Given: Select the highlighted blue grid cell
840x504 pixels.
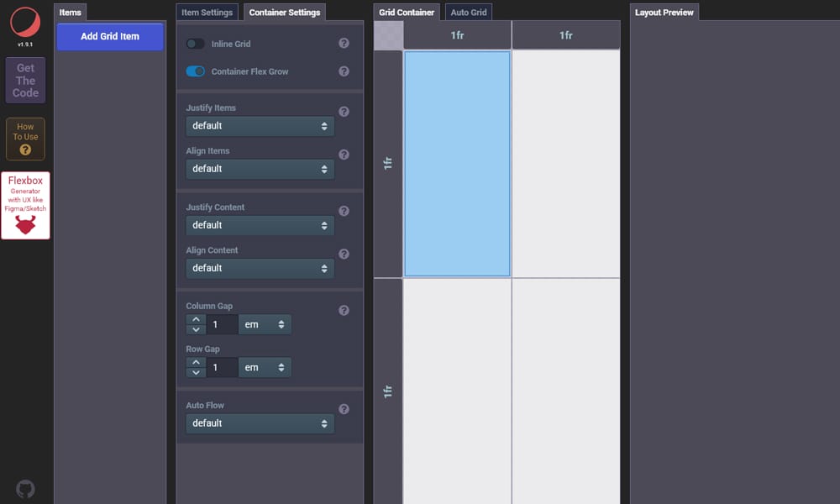Looking at the screenshot, I should [457, 163].
